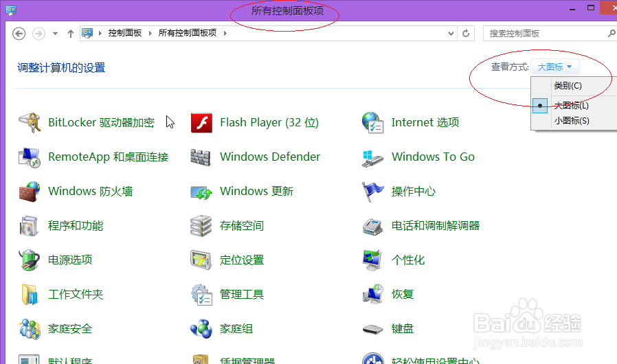Screen dimensions: 617x364
Task: Open the 操作中心 flag icon
Action: pyautogui.click(x=372, y=192)
